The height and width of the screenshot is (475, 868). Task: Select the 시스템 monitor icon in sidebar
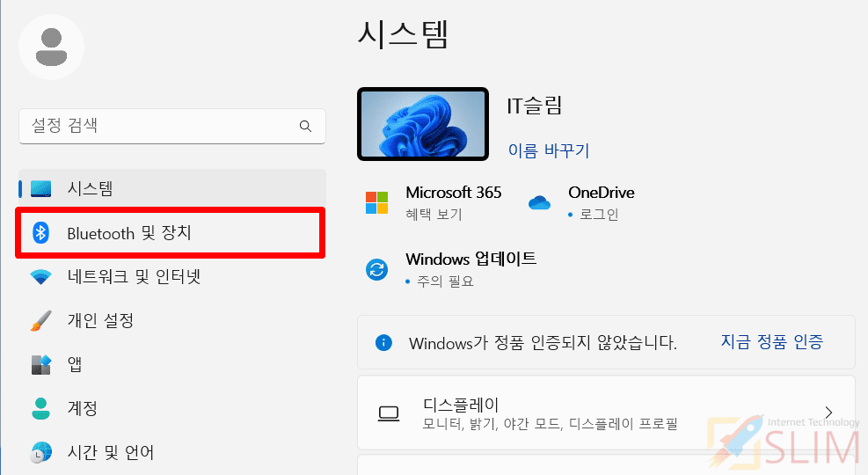click(x=41, y=189)
